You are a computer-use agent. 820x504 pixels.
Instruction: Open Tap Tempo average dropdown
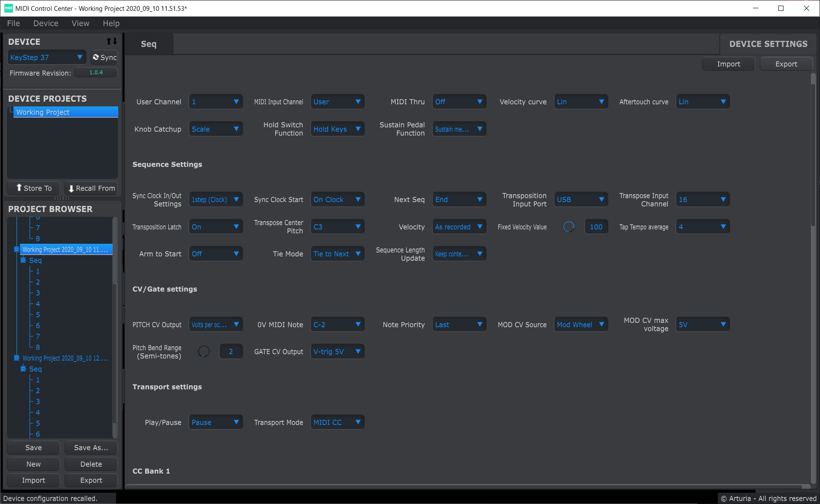703,227
